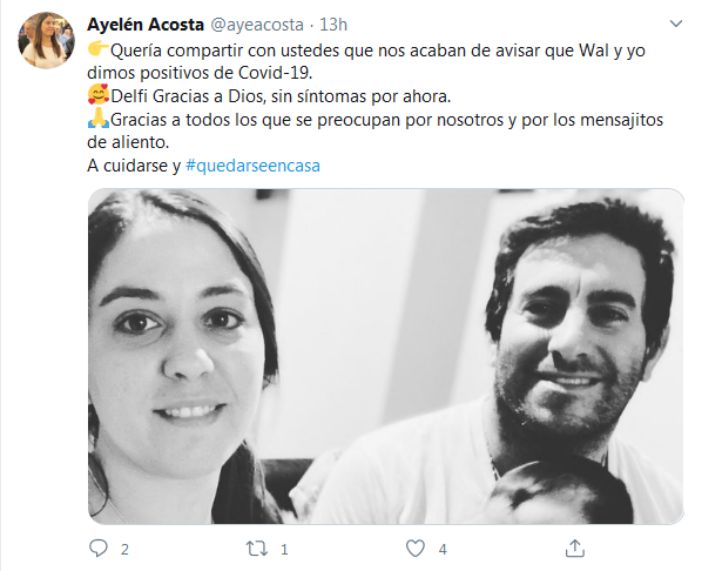Open Ayelén Acosta's profile avatar
Viewport: 702px width, 571px height.
[46, 40]
